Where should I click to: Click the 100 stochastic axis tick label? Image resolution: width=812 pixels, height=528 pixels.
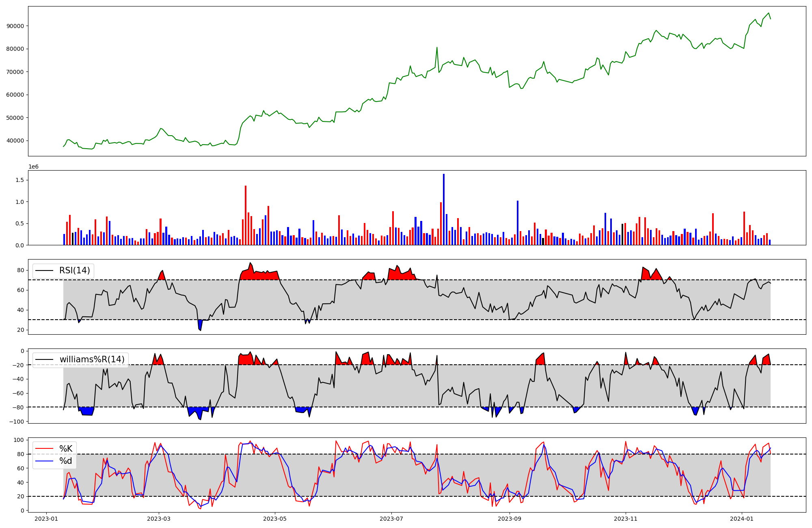point(19,440)
